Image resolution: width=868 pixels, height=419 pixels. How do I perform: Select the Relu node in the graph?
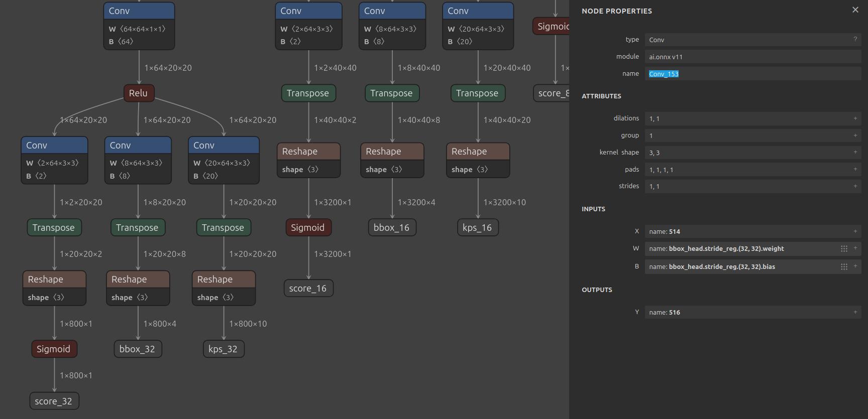[x=139, y=93]
